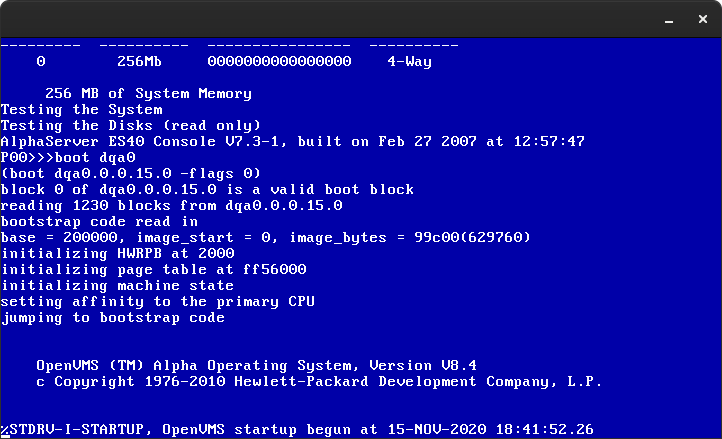
Task: Click the '256Mb' memory size value
Action: coord(140,61)
